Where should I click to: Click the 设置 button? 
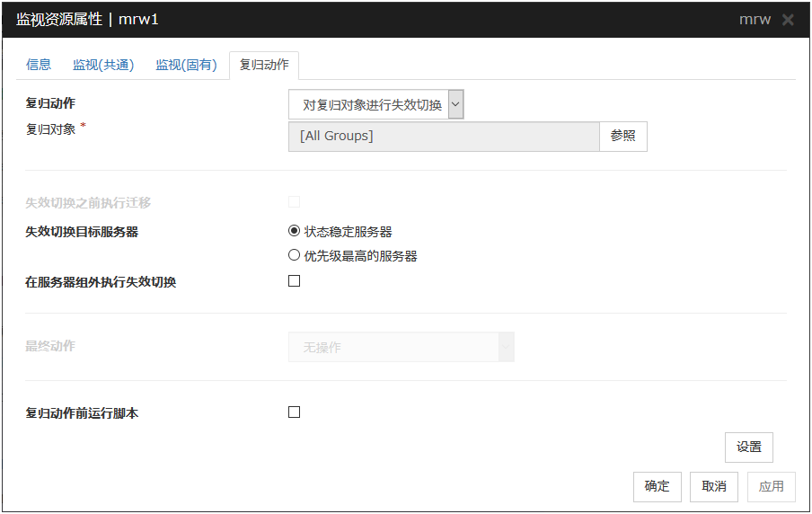748,447
